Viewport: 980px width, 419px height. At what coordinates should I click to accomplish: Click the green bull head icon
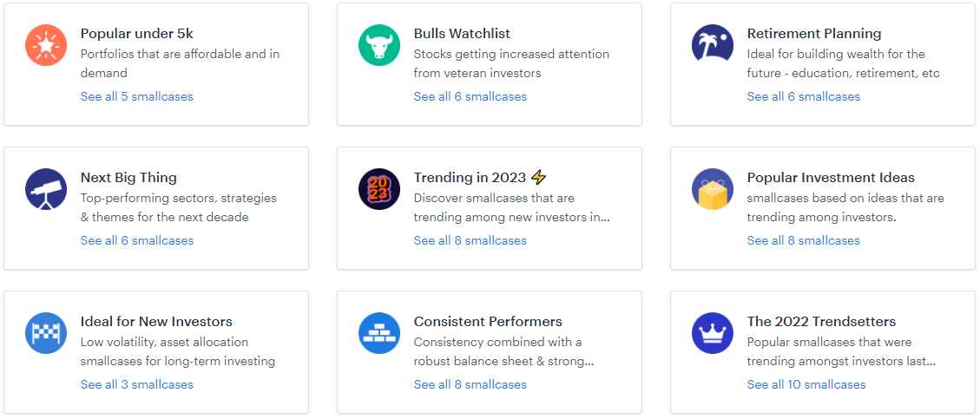pyautogui.click(x=379, y=45)
